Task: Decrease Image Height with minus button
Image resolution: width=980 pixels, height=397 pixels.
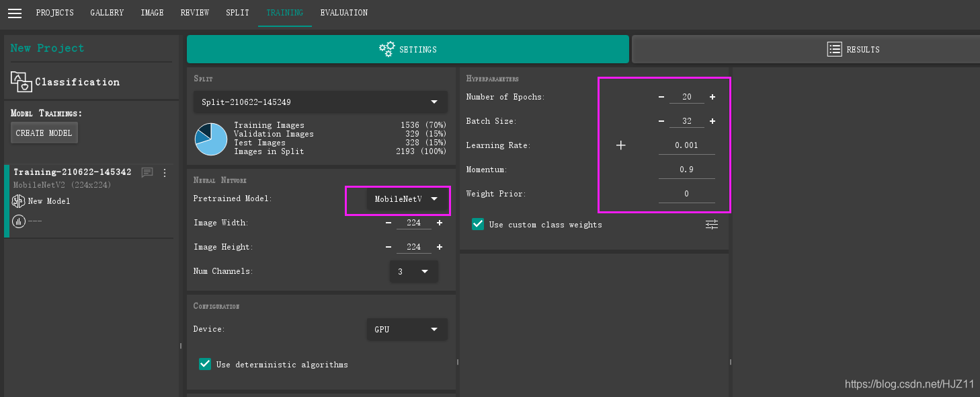Action: [x=389, y=247]
